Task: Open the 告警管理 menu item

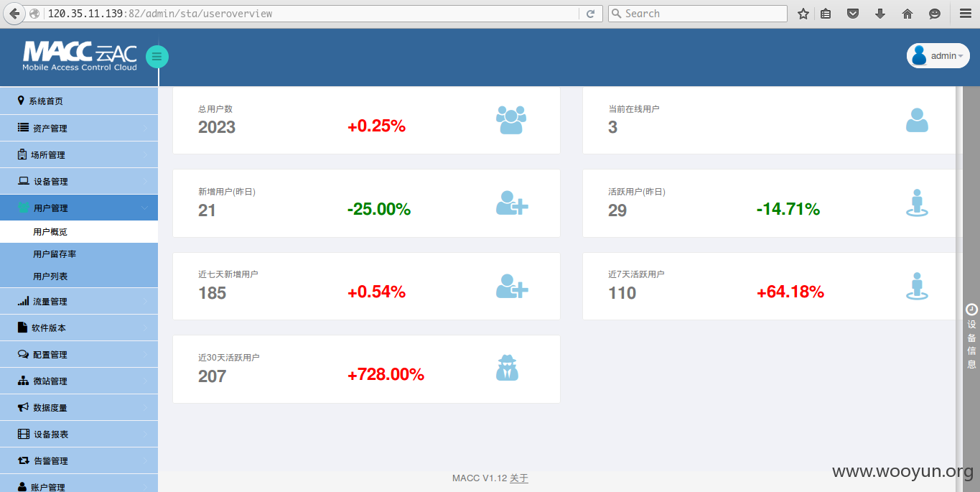Action: pyautogui.click(x=79, y=460)
